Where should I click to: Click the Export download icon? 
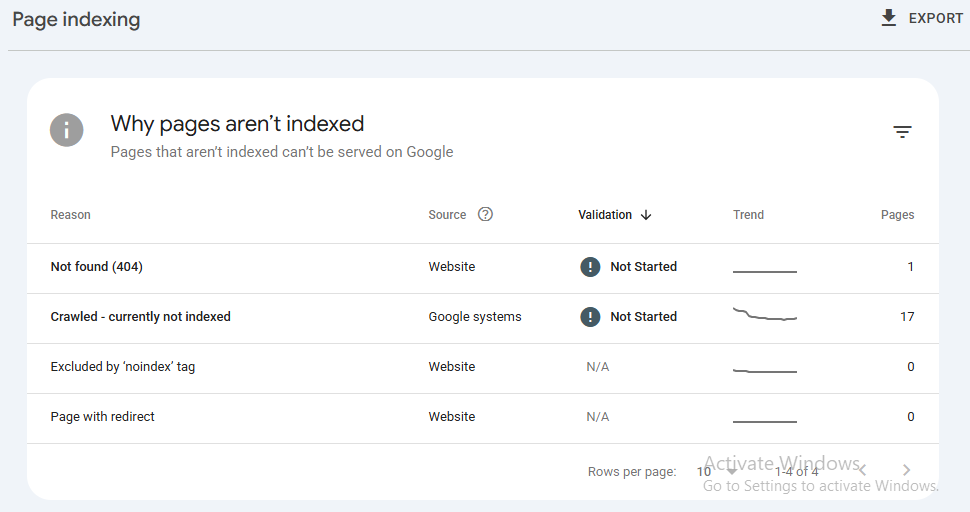[888, 18]
